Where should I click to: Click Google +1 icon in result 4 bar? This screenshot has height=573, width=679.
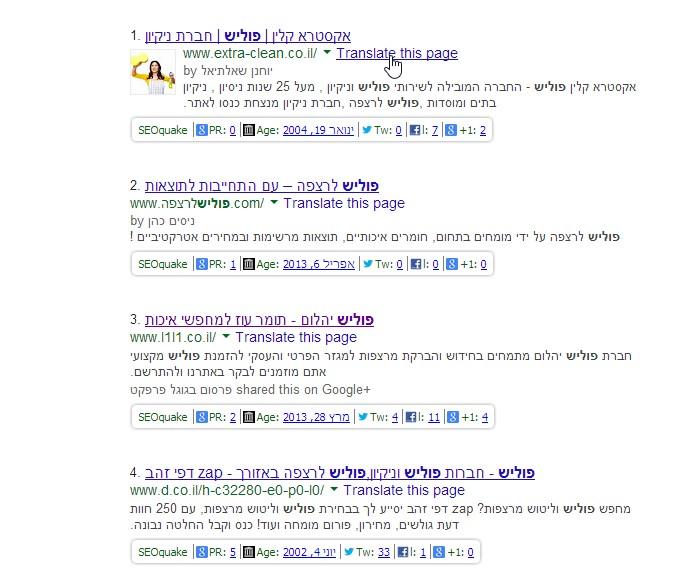click(439, 552)
